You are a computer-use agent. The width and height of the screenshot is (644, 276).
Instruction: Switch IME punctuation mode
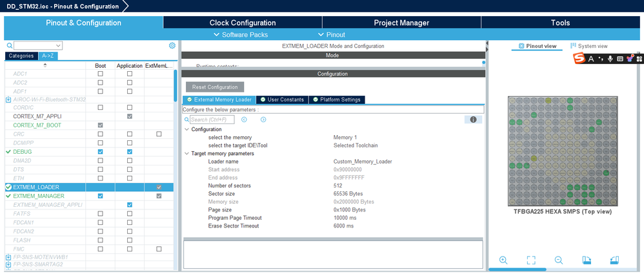click(601, 59)
